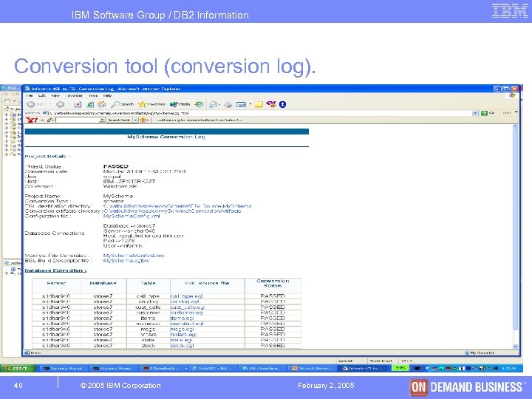Viewport: 532px width, 399px height.
Task: Open dropdown arrow next to Search Web button
Action: pyautogui.click(x=135, y=120)
